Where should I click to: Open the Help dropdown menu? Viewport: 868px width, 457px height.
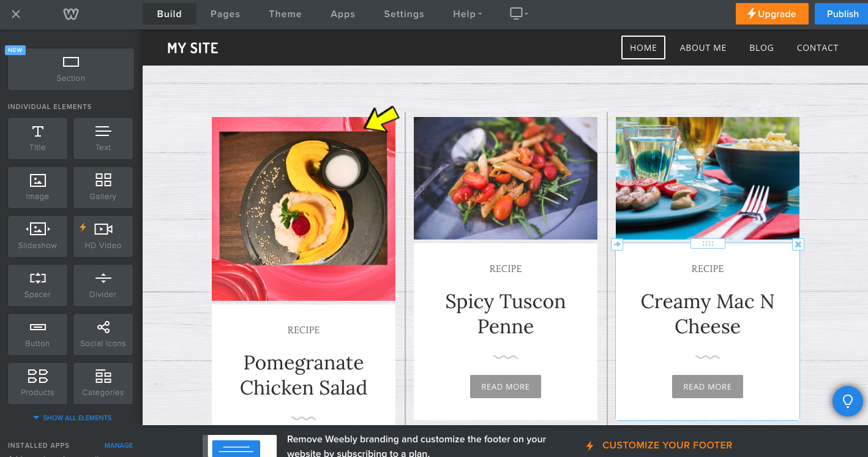pos(467,14)
